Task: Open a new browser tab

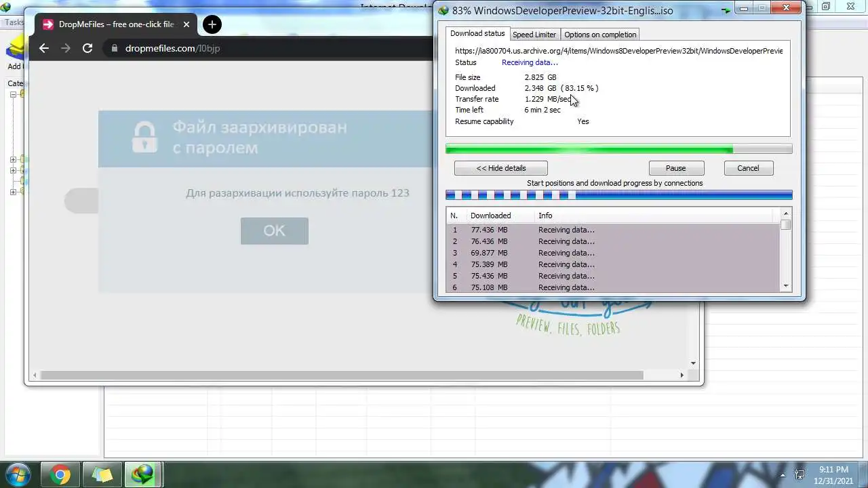Action: click(212, 24)
